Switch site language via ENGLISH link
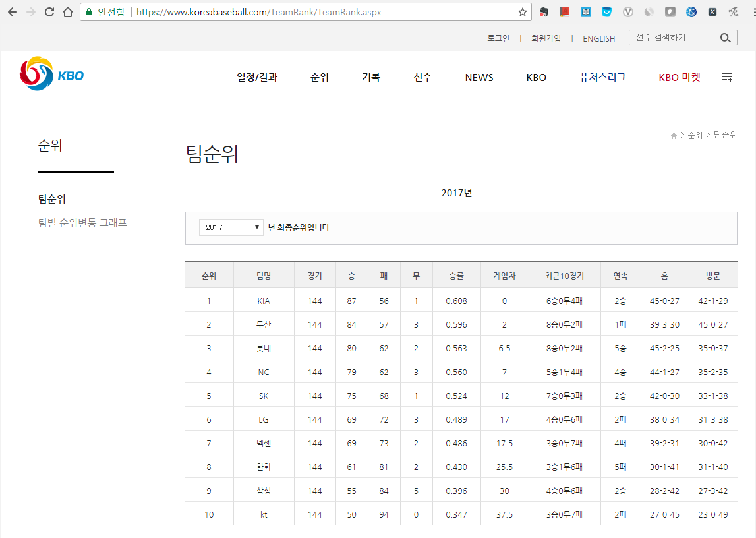The height and width of the screenshot is (538, 756). 598,38
